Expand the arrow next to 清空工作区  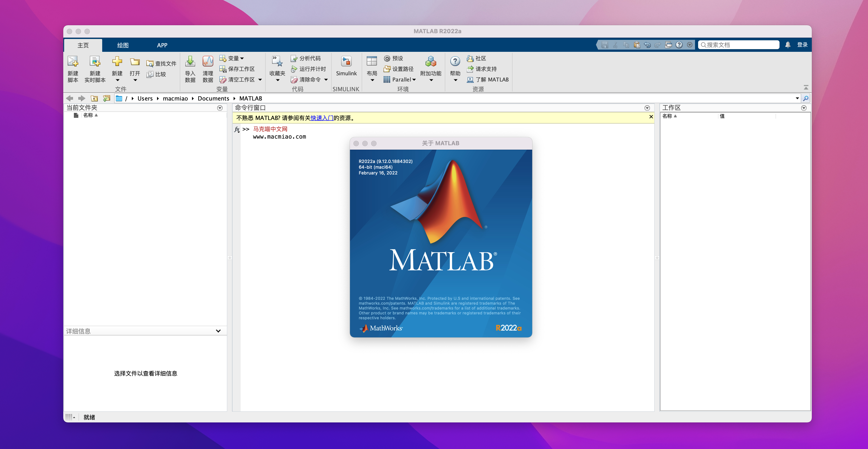tap(260, 80)
